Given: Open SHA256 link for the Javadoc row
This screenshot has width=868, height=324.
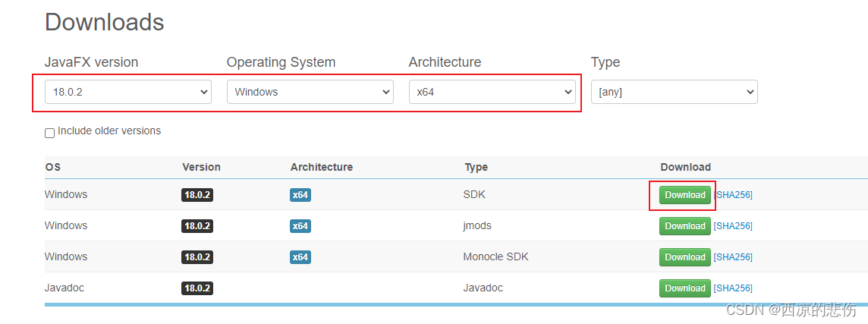Looking at the screenshot, I should point(733,288).
